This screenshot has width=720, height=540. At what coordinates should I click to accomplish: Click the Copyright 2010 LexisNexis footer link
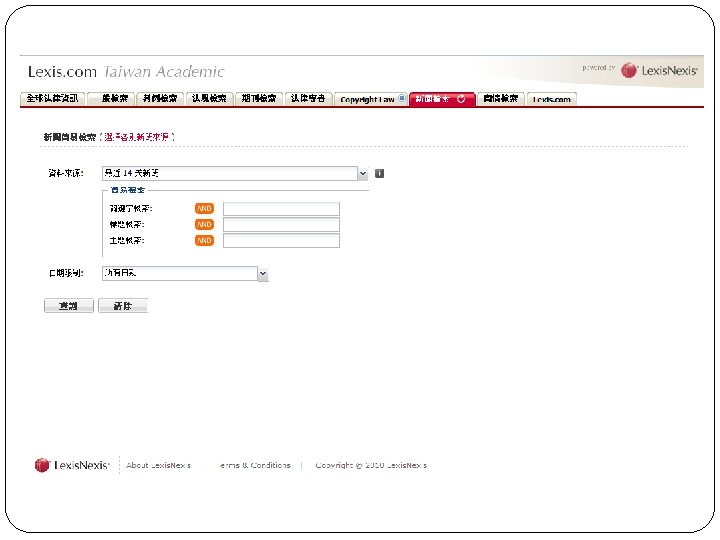click(x=371, y=465)
